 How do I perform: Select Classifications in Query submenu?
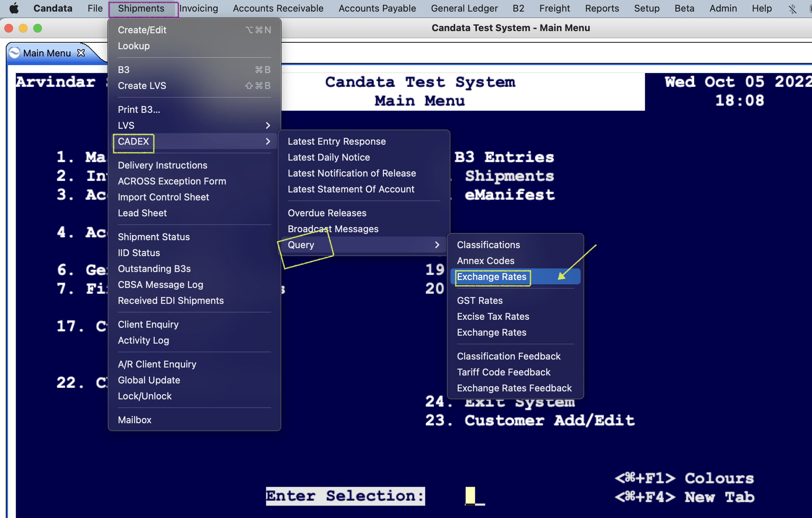pos(515,245)
